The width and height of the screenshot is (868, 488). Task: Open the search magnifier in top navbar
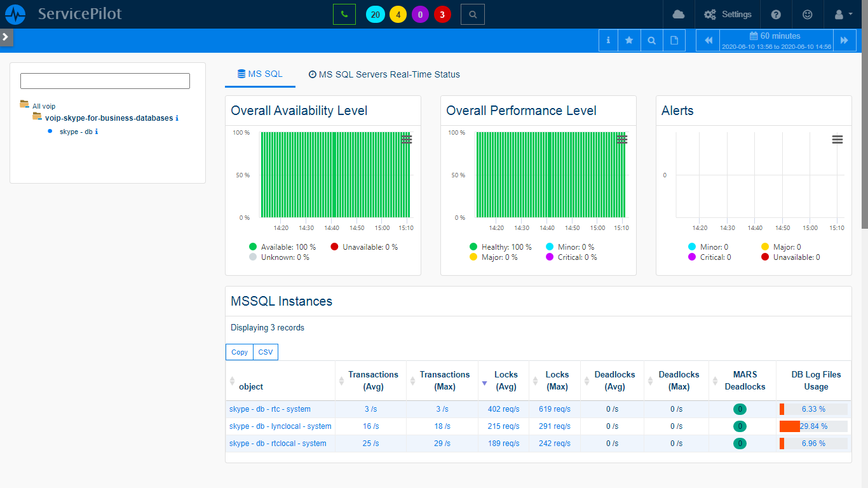472,14
